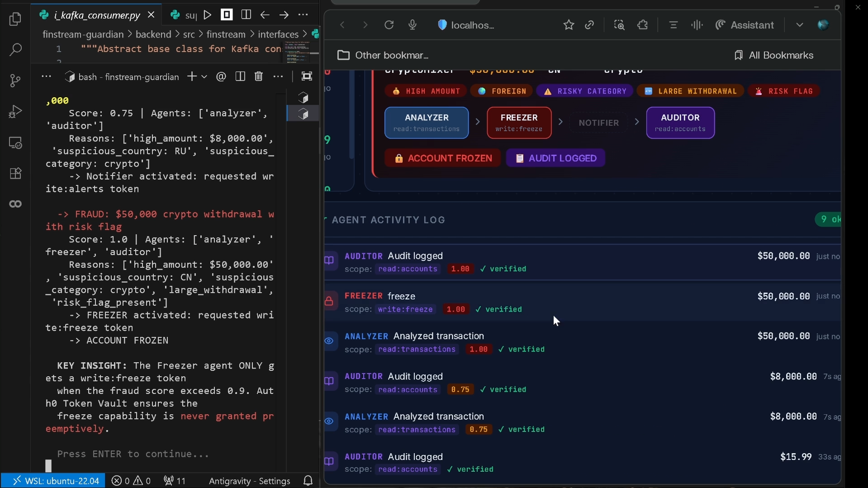
Task: Open the Extensions view
Action: click(x=15, y=174)
